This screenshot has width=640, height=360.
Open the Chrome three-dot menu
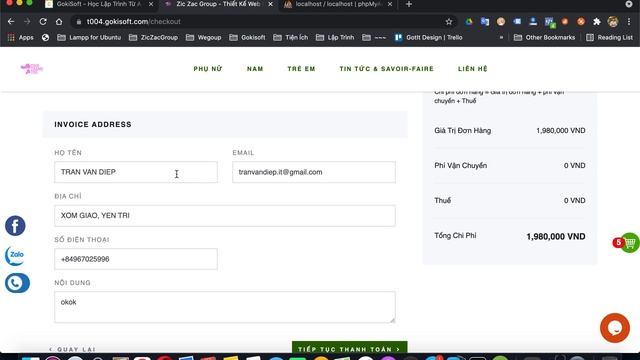click(x=629, y=22)
